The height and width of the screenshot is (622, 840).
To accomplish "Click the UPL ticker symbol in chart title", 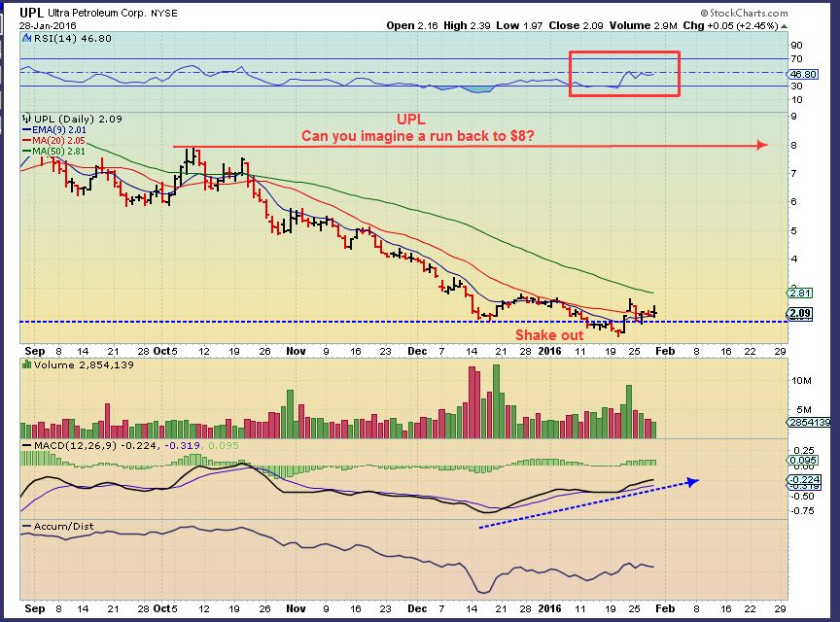I will click(32, 13).
